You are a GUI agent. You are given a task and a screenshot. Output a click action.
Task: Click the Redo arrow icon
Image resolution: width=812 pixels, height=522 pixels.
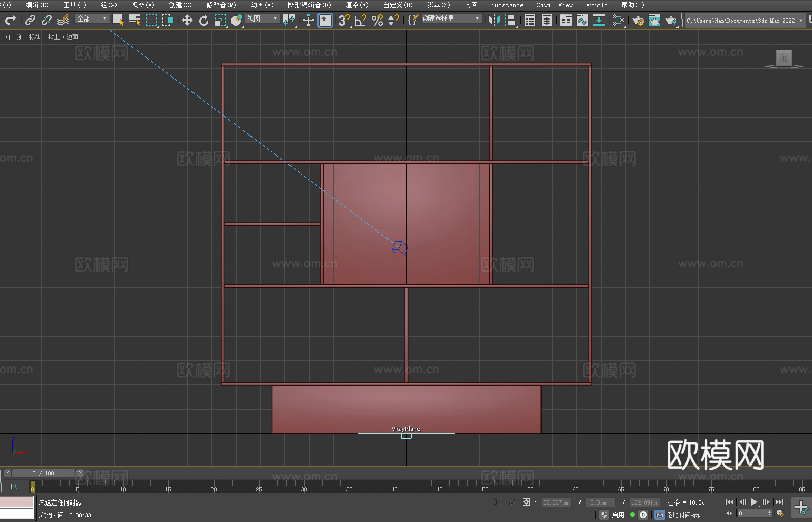click(10, 20)
